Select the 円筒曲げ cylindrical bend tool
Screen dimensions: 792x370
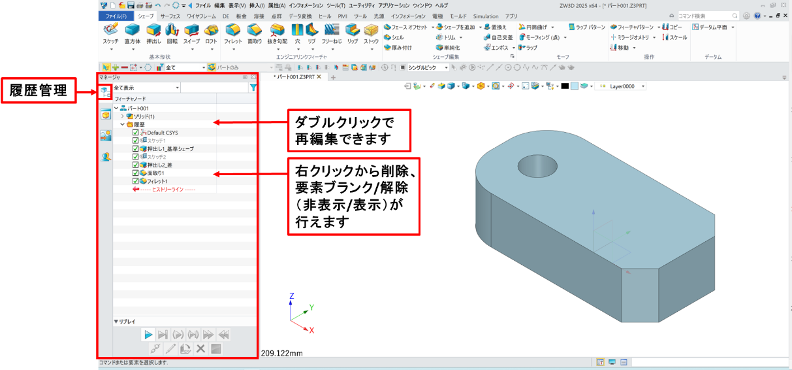534,27
